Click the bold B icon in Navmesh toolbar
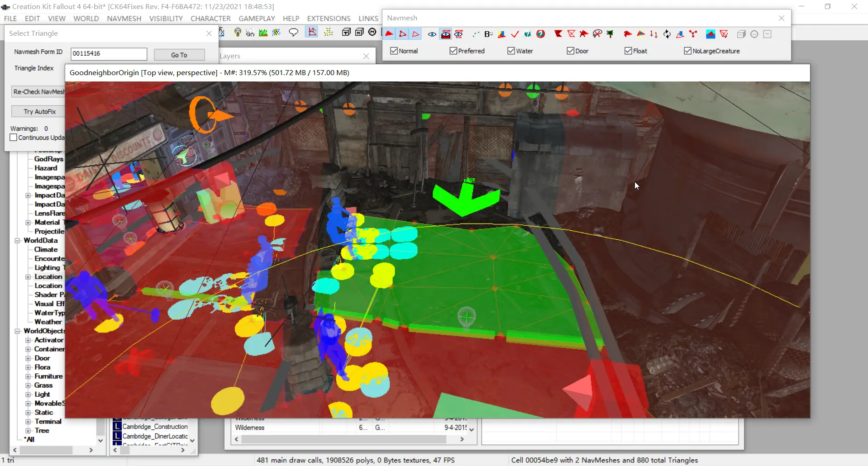Viewport: 868px width, 466px height. tap(488, 34)
